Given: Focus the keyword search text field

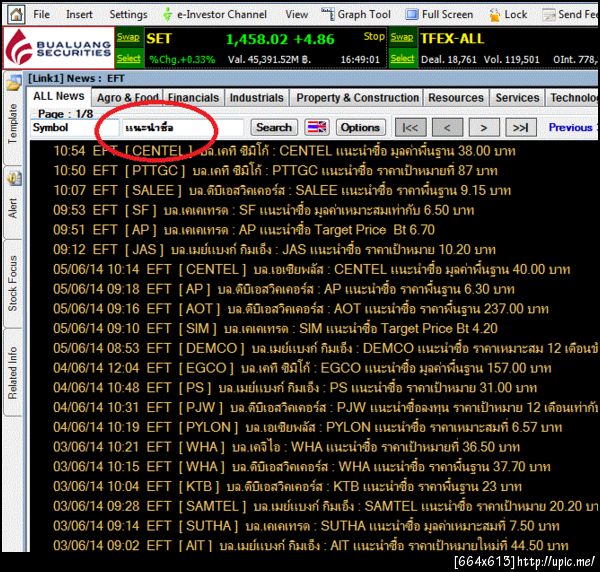Looking at the screenshot, I should click(182, 127).
